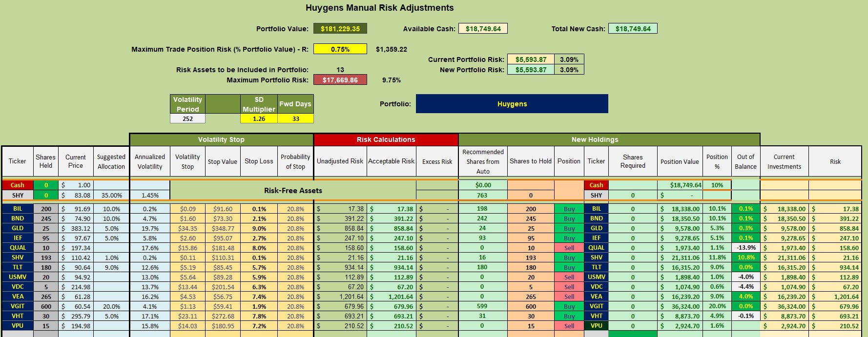Select VGIT position percent 20.0%

(717, 306)
